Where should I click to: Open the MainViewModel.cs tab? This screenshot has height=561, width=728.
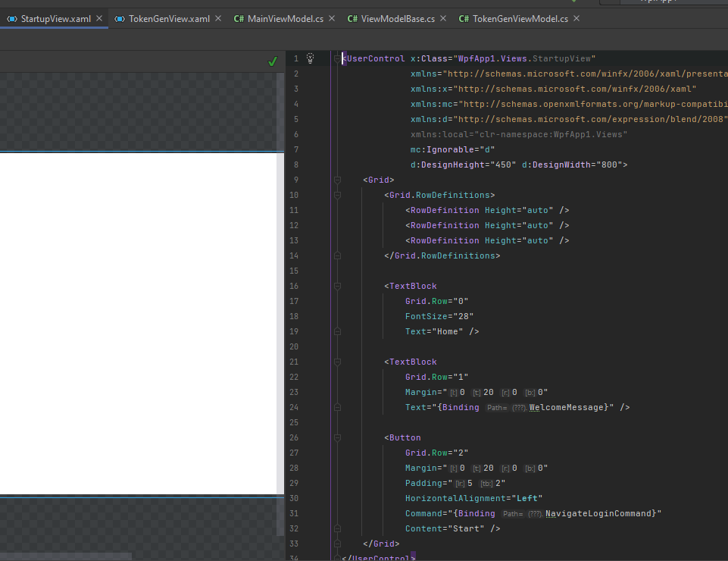click(x=284, y=18)
